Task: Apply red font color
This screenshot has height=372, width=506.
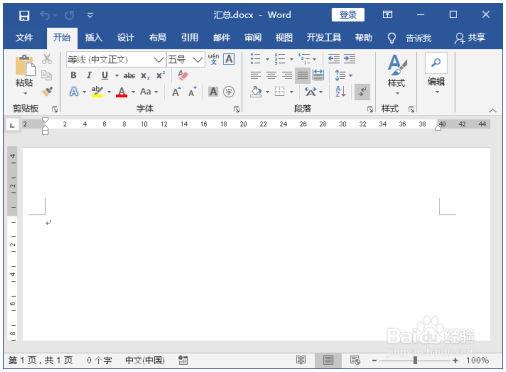Action: pyautogui.click(x=121, y=92)
